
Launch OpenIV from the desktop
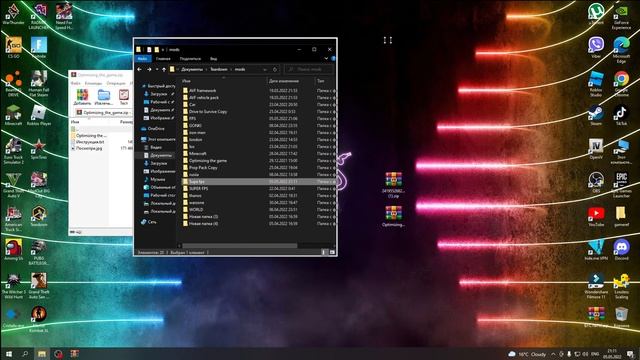(596, 149)
